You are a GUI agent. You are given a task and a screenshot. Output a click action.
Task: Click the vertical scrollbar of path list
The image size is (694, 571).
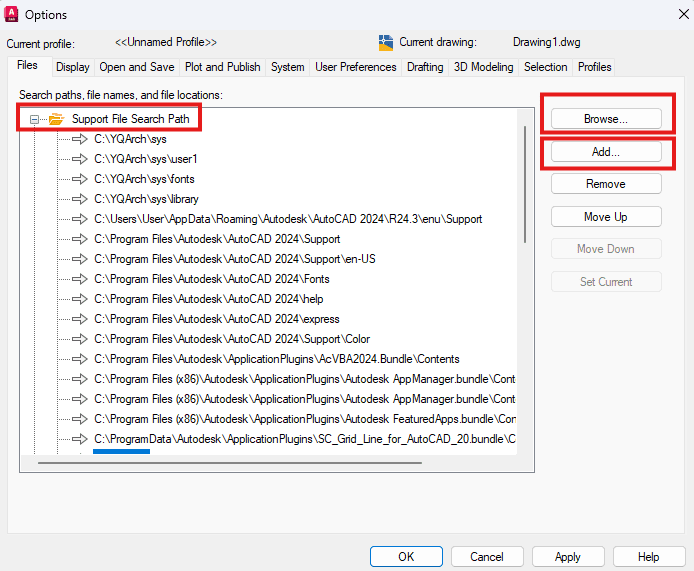coord(525,184)
